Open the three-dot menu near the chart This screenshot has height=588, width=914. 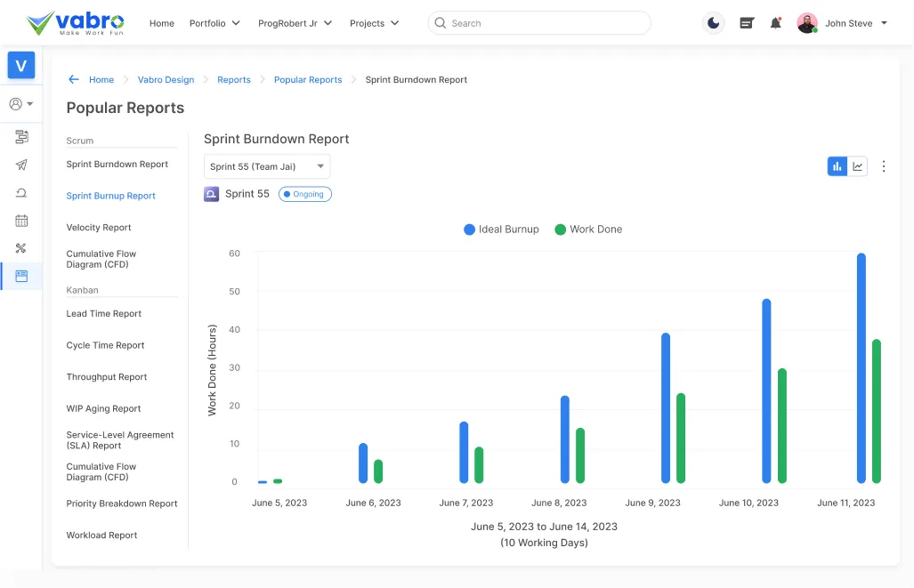click(884, 166)
